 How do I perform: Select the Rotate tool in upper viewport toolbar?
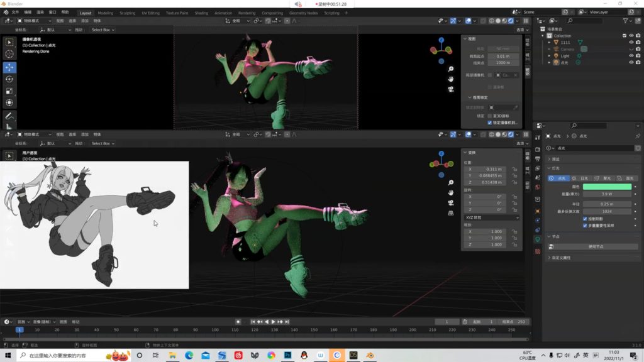tap(9, 79)
